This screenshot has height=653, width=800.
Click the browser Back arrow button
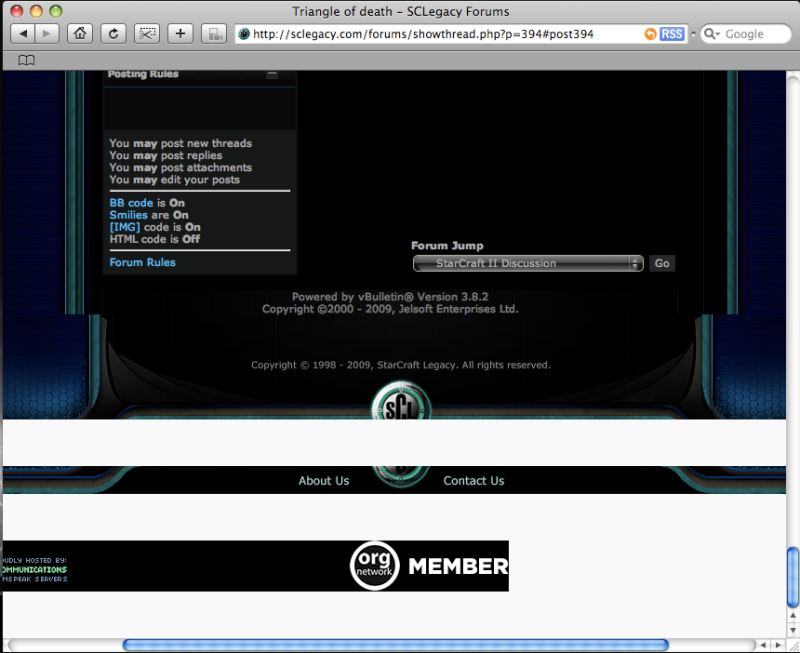[x=23, y=34]
